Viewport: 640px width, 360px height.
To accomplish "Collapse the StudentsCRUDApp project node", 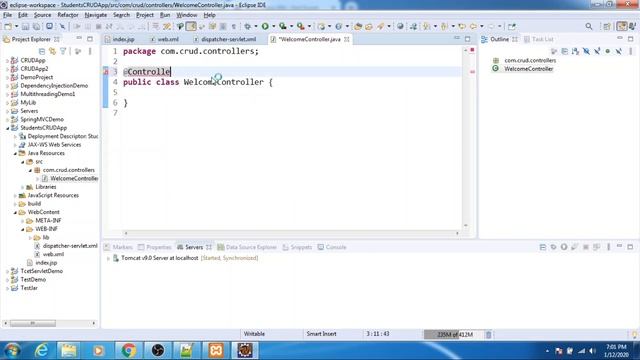I will coord(8,128).
